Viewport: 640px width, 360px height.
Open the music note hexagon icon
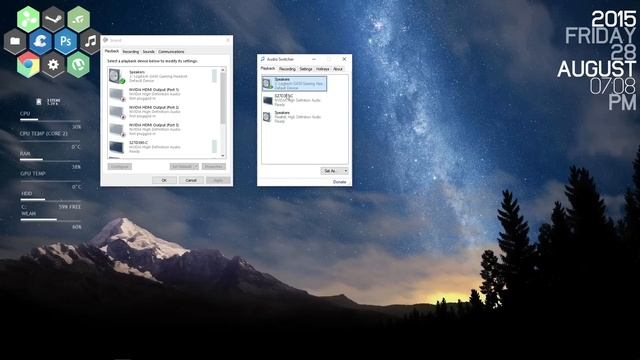click(x=91, y=41)
